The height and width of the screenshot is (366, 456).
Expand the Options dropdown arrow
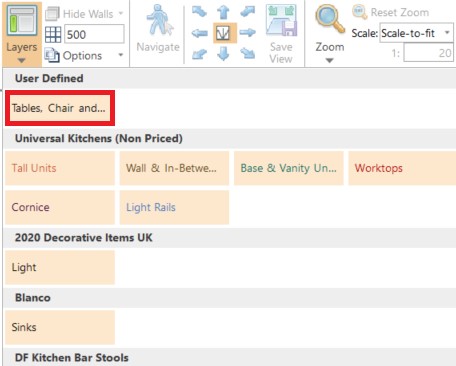(121, 55)
